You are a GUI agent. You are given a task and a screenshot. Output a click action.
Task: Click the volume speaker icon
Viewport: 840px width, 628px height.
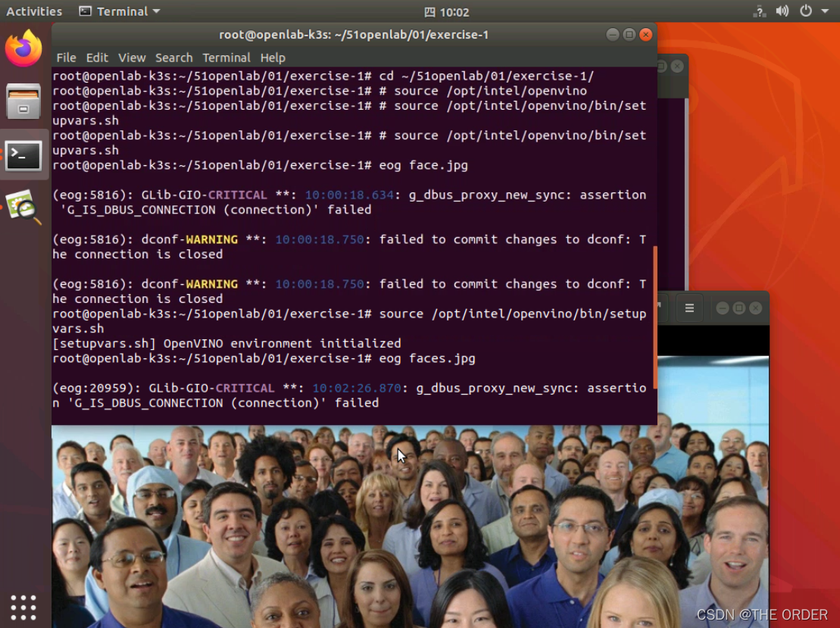pyautogui.click(x=782, y=11)
